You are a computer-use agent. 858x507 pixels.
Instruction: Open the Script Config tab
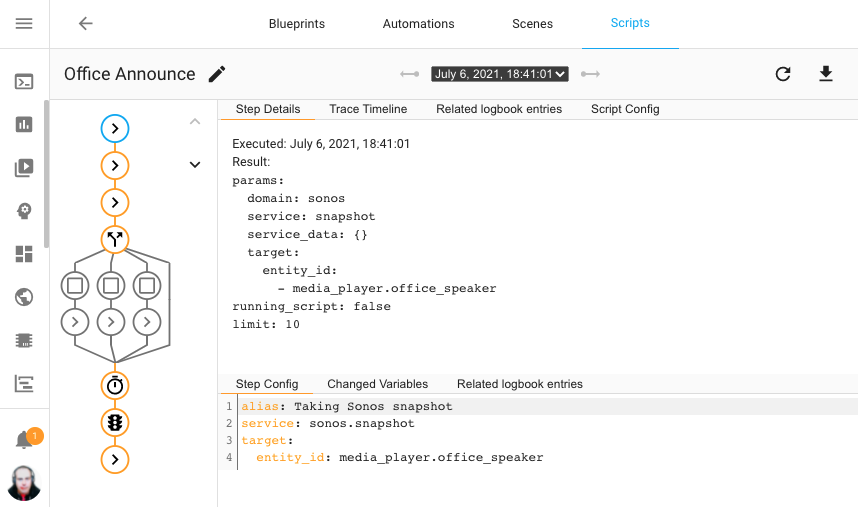tap(625, 109)
